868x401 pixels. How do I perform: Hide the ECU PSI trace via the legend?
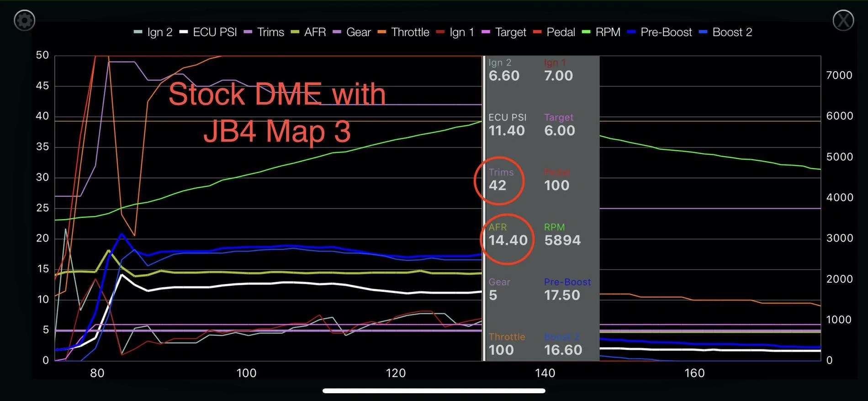pos(208,32)
